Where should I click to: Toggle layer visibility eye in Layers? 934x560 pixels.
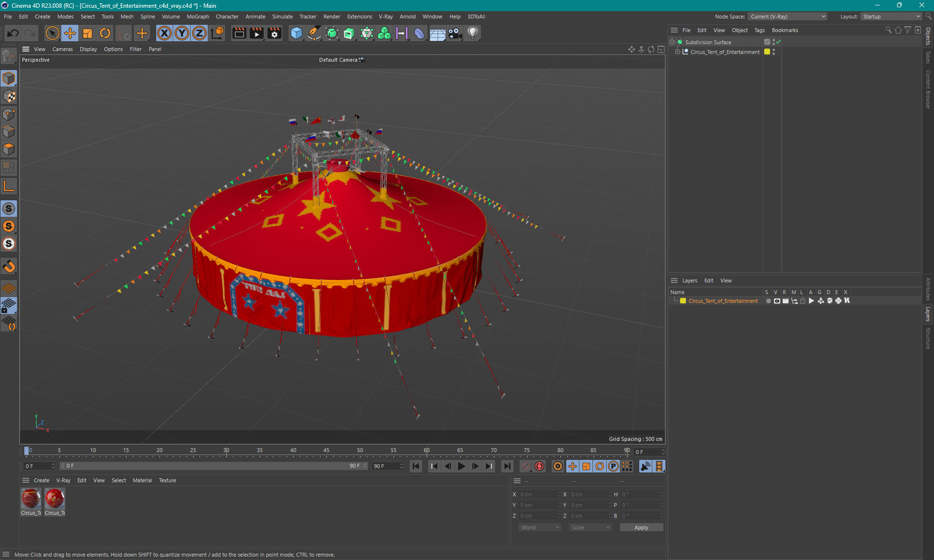[x=777, y=301]
